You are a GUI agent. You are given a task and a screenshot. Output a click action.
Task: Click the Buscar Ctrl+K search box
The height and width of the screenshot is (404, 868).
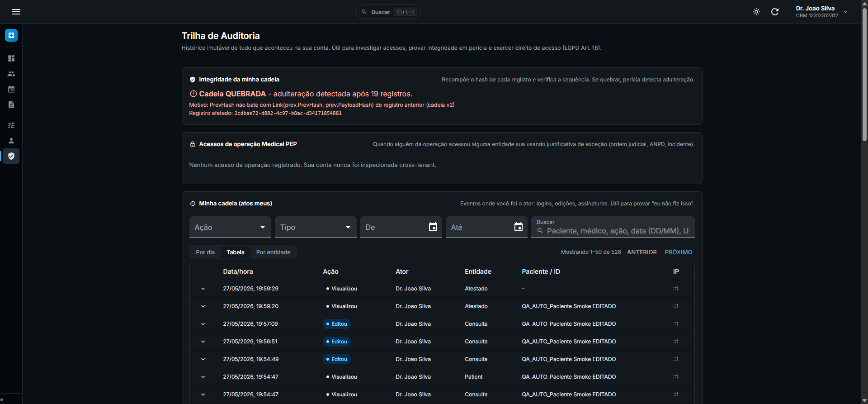388,12
